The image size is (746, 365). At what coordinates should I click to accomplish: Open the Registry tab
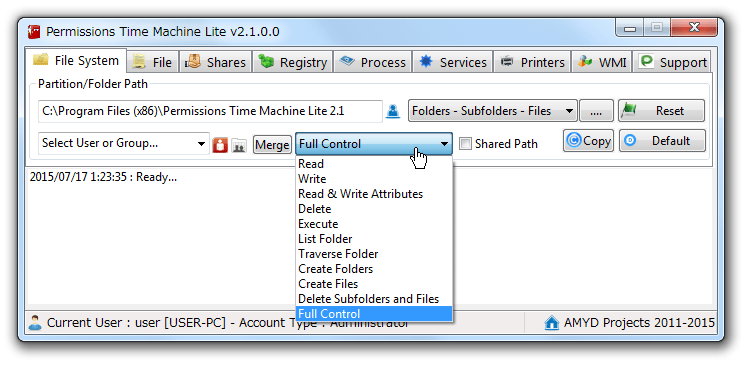click(293, 62)
